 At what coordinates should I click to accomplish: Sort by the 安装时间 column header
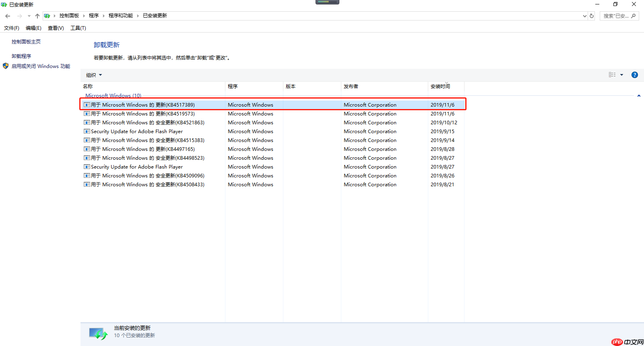[446, 86]
